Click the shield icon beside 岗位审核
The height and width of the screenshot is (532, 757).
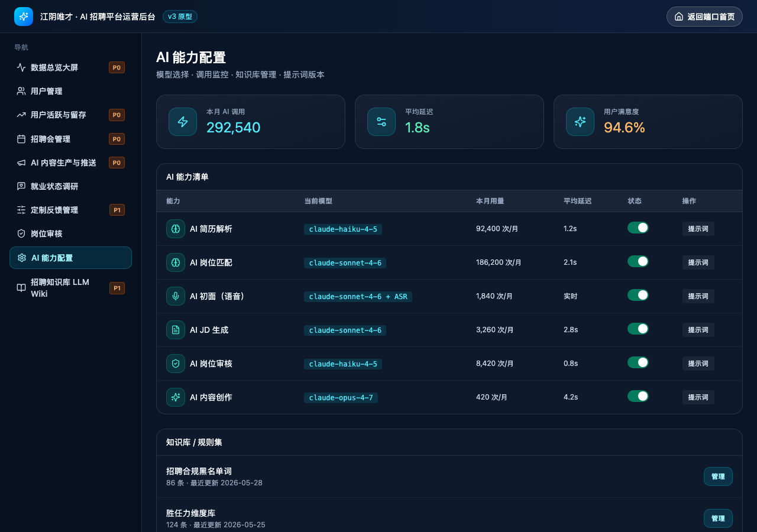pos(21,233)
